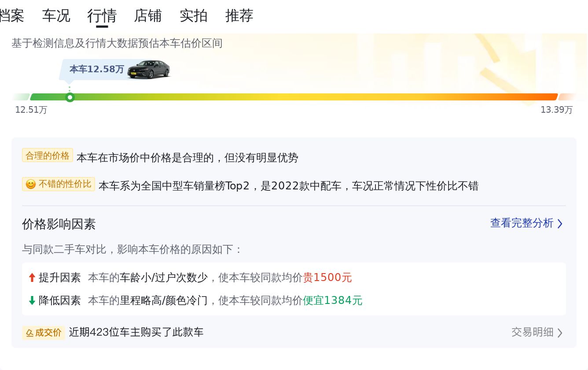Screen dimensions: 588x370
Task: Click the chevron beside 交易明细
Action: point(560,333)
